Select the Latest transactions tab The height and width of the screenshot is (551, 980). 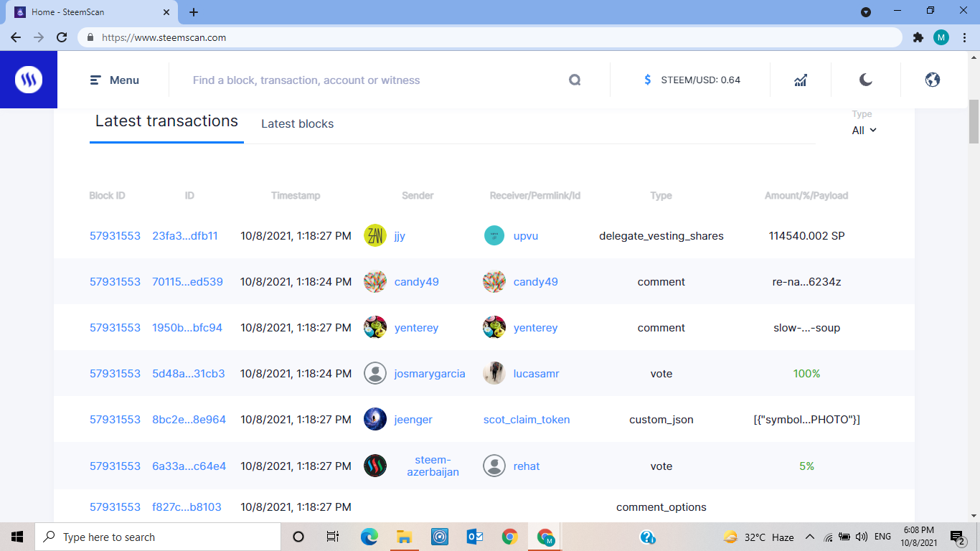click(166, 121)
